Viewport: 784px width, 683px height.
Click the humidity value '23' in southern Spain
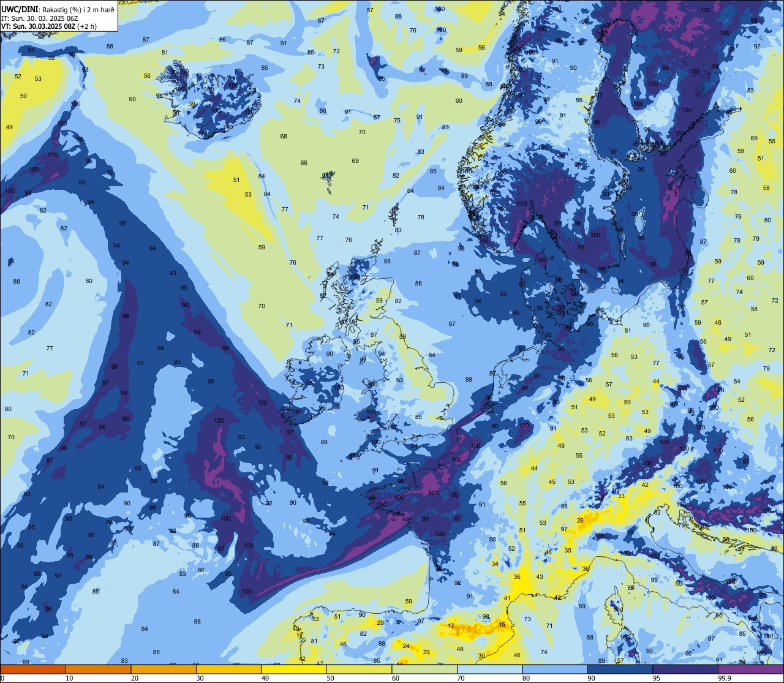click(426, 652)
